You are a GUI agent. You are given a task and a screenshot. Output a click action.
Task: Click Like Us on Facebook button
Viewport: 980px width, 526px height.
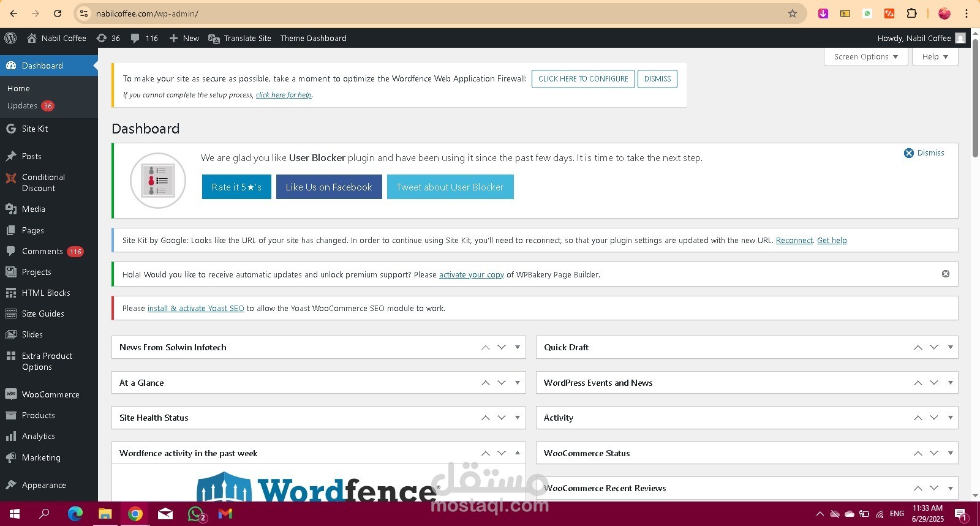click(329, 187)
